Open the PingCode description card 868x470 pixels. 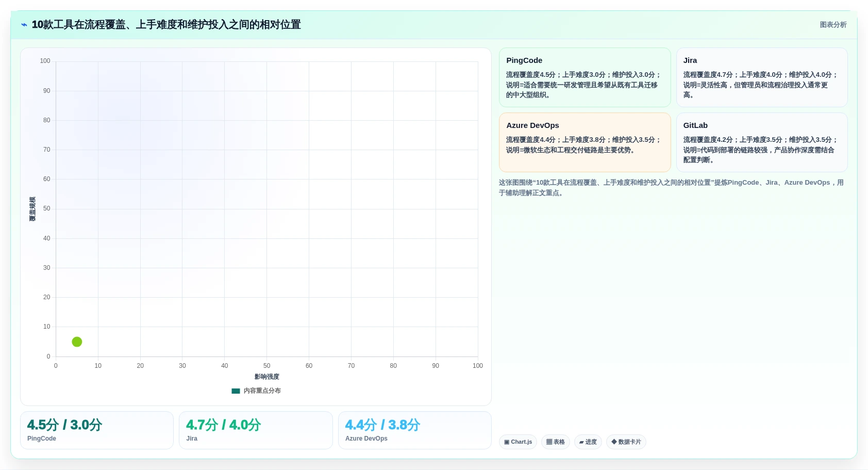point(585,77)
